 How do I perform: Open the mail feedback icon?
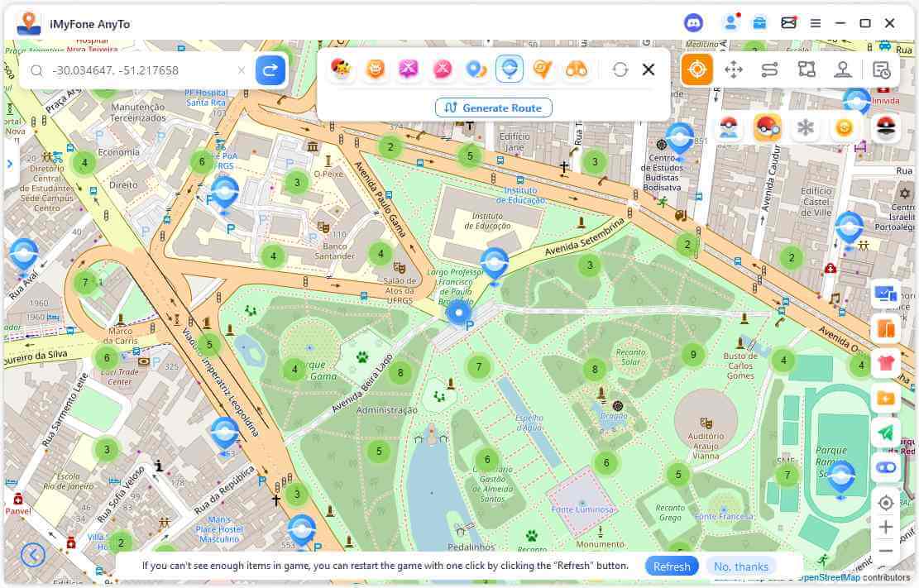click(x=789, y=23)
